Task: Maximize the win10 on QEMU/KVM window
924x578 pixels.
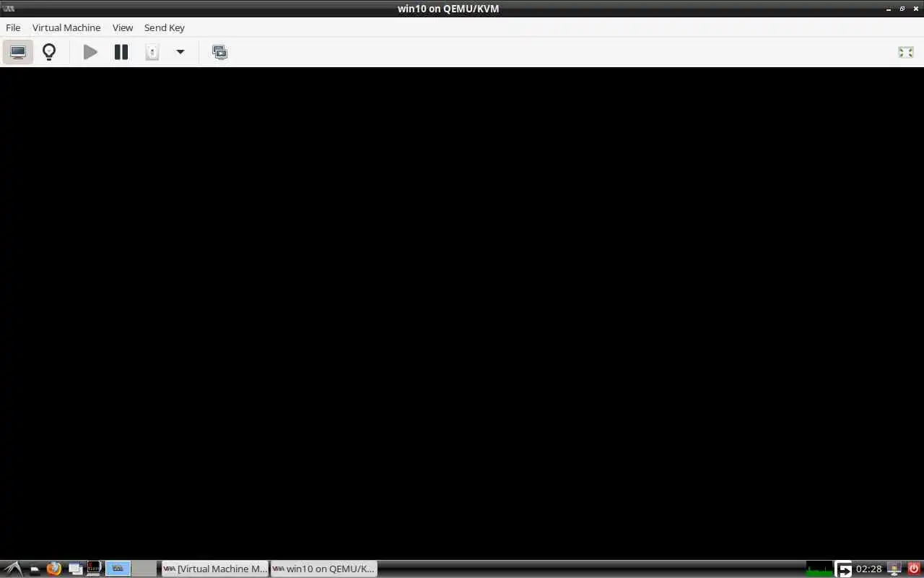Action: click(902, 9)
